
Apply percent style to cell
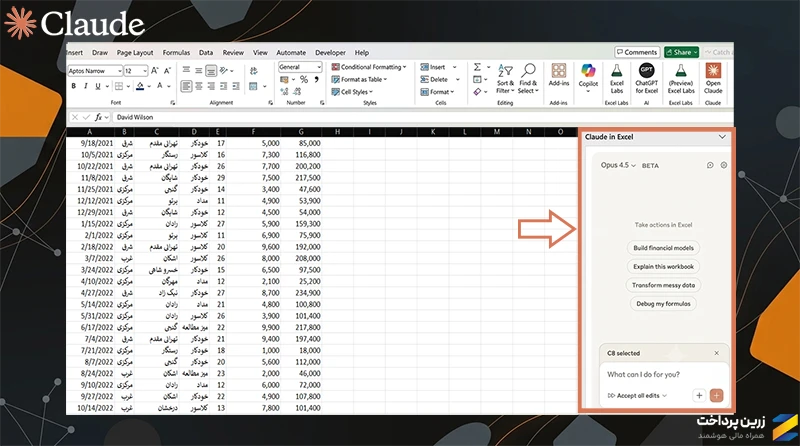304,79
